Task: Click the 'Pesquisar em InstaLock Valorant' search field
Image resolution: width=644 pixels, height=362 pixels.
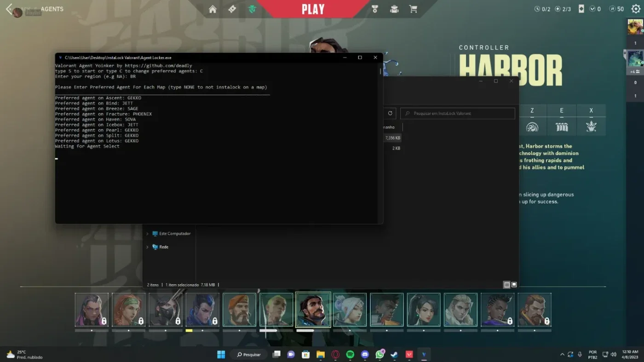Action: coord(458,113)
